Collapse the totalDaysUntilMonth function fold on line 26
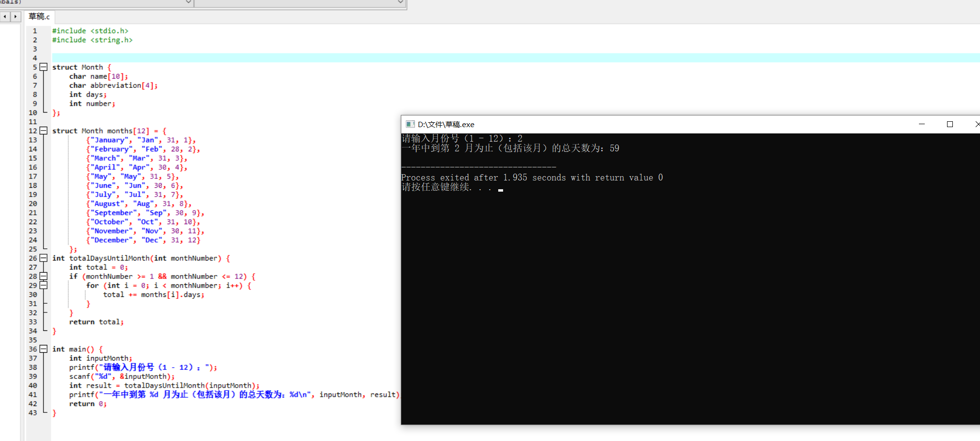The height and width of the screenshot is (441, 980). [x=44, y=258]
